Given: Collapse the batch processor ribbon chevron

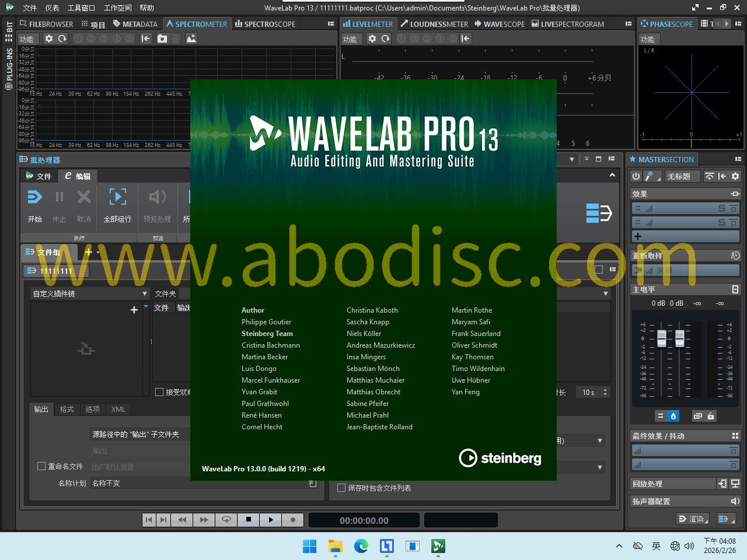Looking at the screenshot, I should click(x=612, y=175).
